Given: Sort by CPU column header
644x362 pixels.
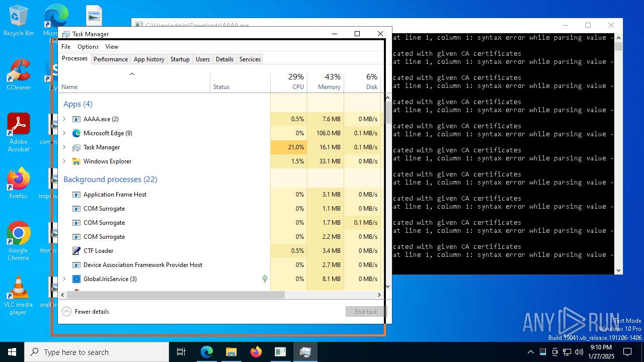Looking at the screenshot, I should click(x=289, y=82).
